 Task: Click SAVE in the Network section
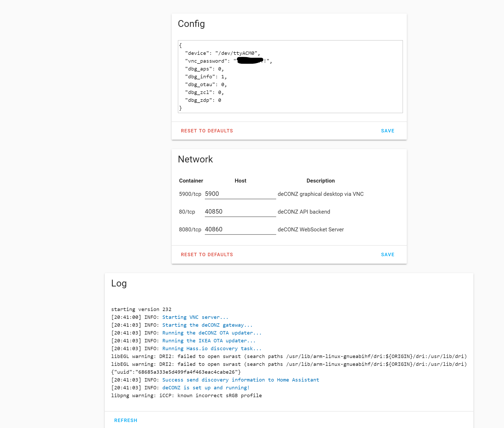coord(387,254)
